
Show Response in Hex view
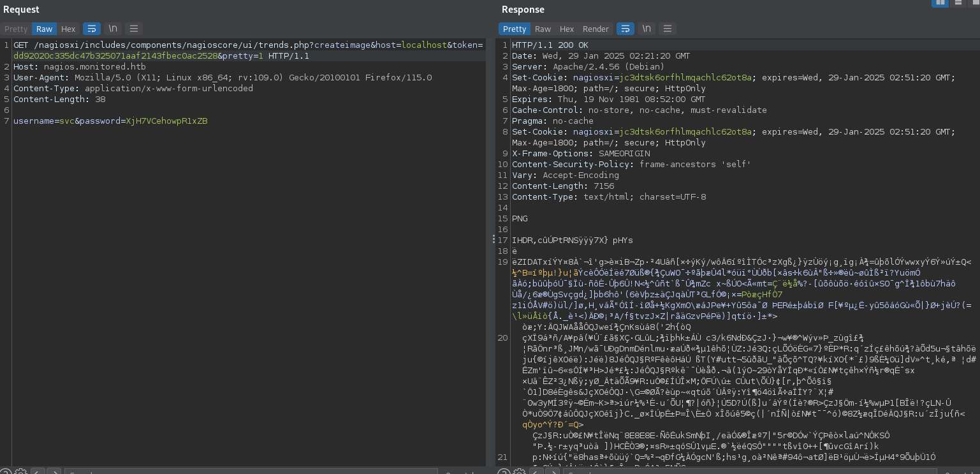pos(567,29)
